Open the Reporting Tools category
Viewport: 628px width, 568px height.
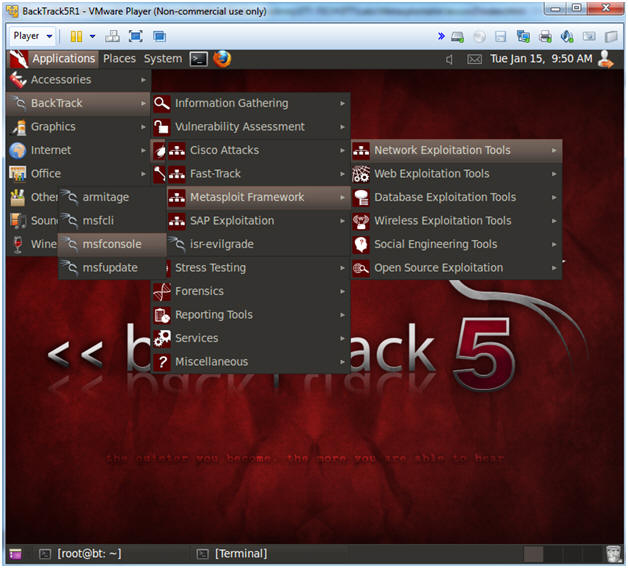251,315
